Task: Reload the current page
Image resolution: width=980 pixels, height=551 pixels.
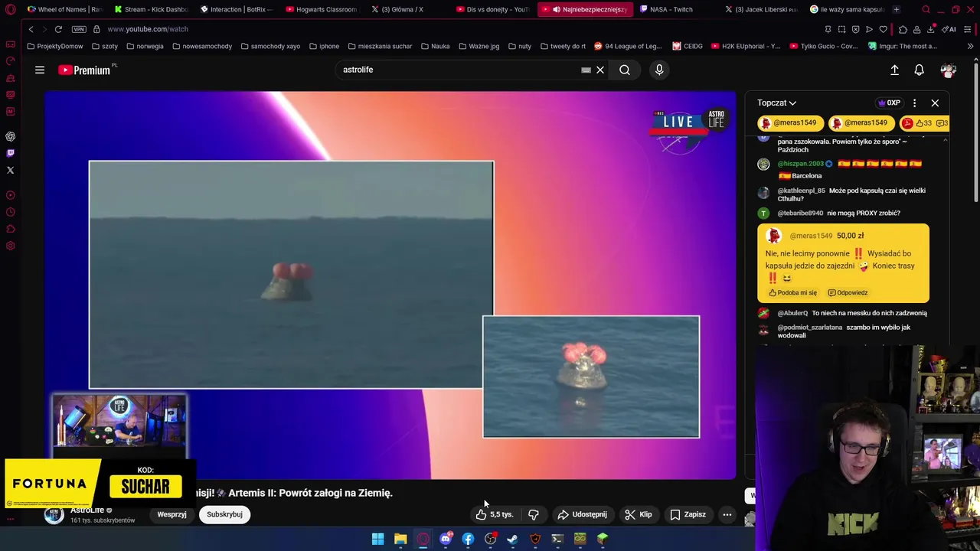Action: click(58, 29)
